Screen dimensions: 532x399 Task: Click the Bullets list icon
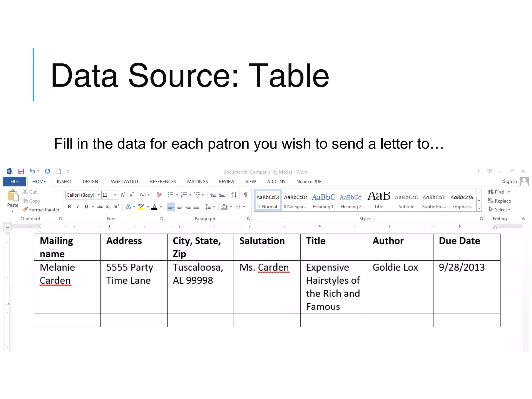click(171, 195)
